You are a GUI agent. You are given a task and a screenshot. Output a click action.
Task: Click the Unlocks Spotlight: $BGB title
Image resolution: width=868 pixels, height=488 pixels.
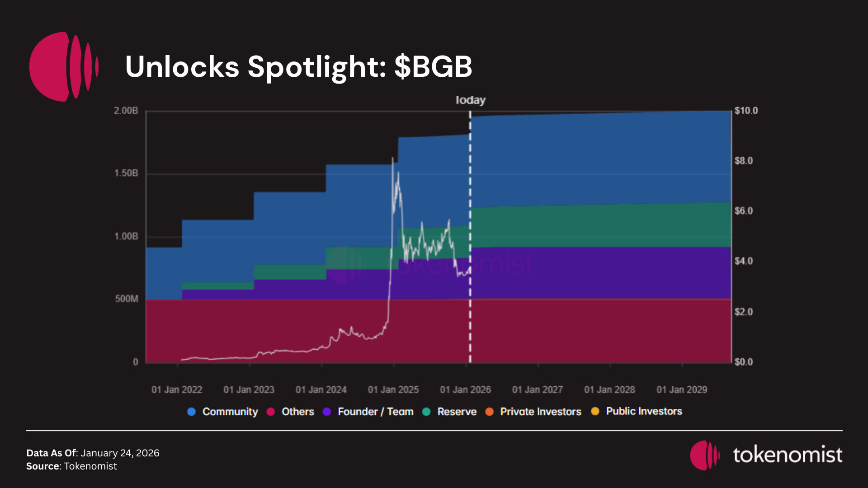[x=298, y=67]
